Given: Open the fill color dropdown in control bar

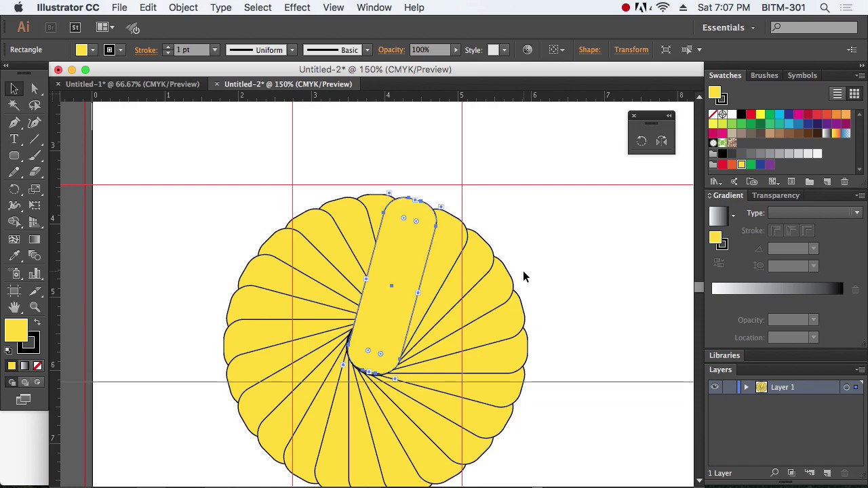Looking at the screenshot, I should pos(92,49).
